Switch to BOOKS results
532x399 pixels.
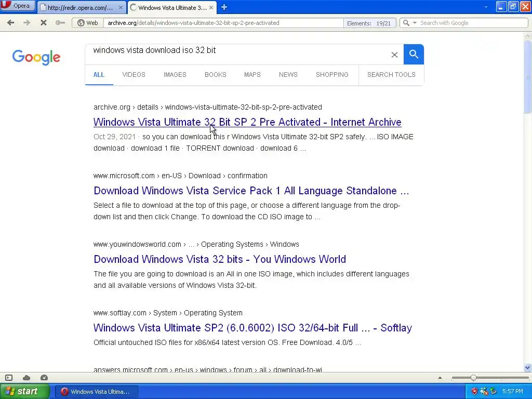(216, 75)
